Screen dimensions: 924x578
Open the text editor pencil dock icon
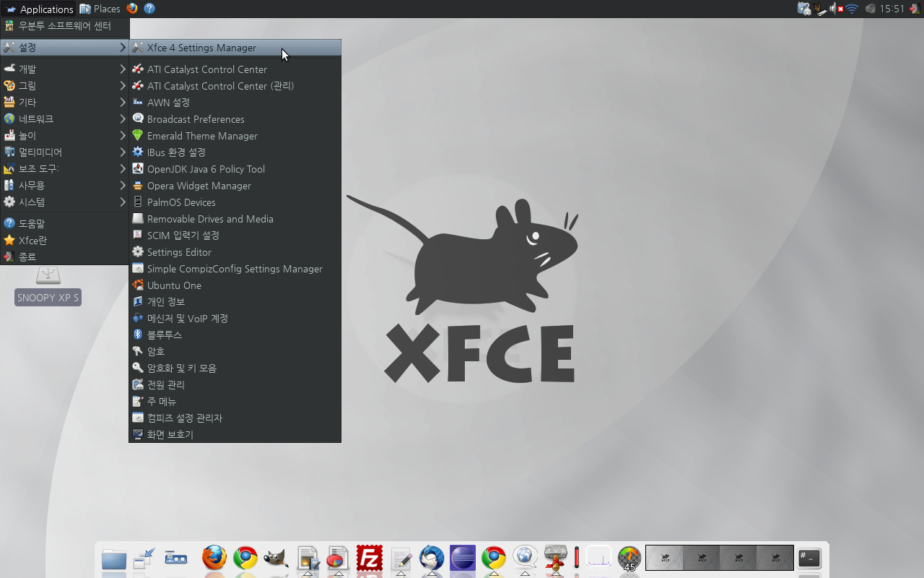point(401,558)
